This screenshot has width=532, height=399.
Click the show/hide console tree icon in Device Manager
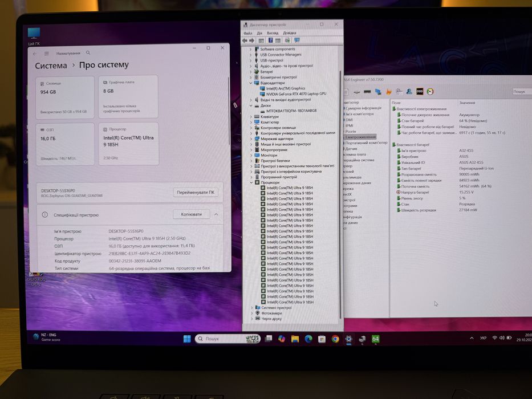[261, 40]
